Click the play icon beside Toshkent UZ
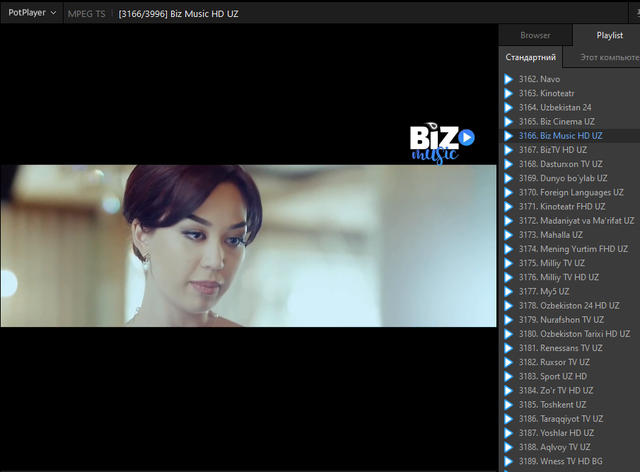 pos(508,405)
